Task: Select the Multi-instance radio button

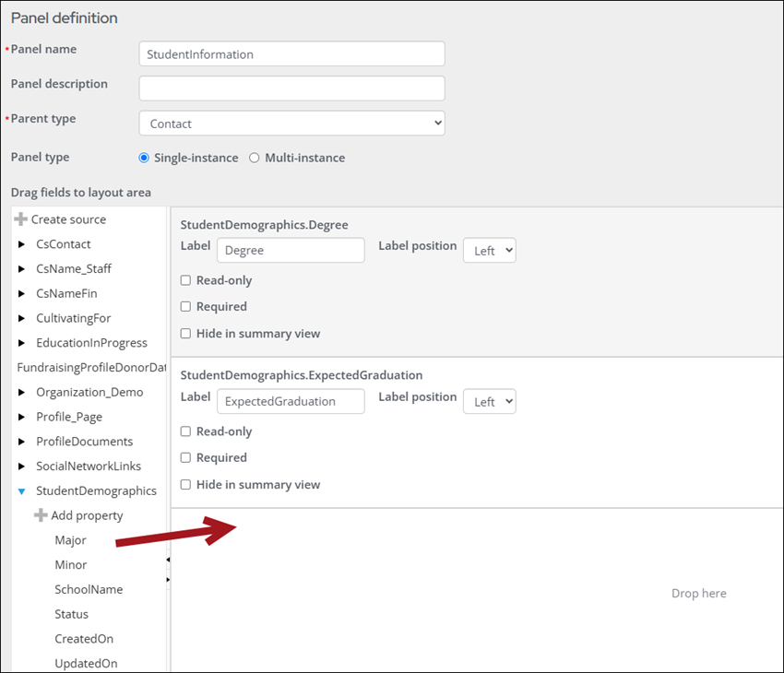Action: [254, 158]
